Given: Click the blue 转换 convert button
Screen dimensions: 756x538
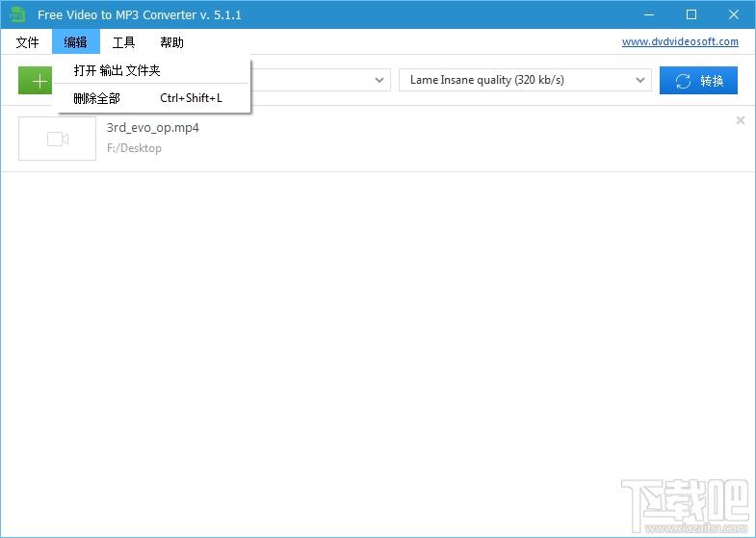Looking at the screenshot, I should (x=698, y=81).
